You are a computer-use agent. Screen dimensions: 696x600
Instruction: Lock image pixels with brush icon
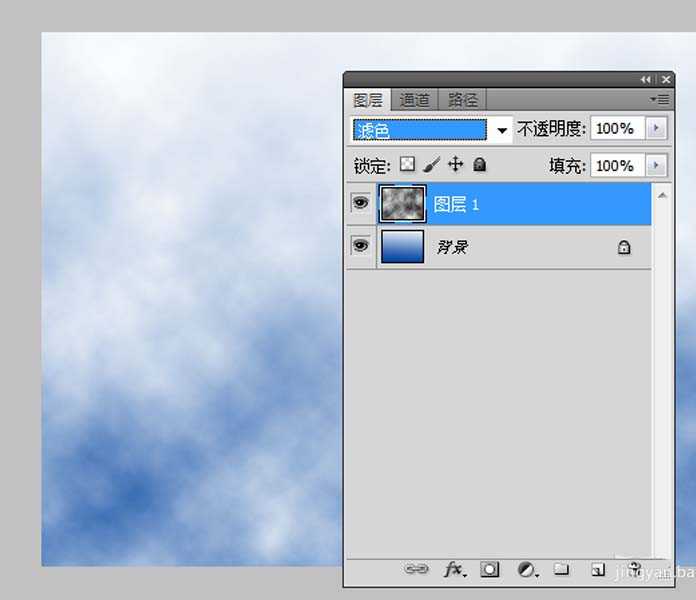(432, 165)
